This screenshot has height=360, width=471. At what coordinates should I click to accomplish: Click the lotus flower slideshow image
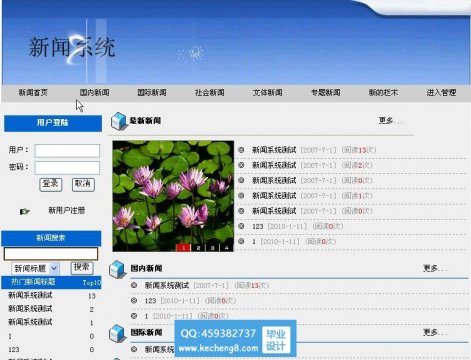click(x=173, y=196)
